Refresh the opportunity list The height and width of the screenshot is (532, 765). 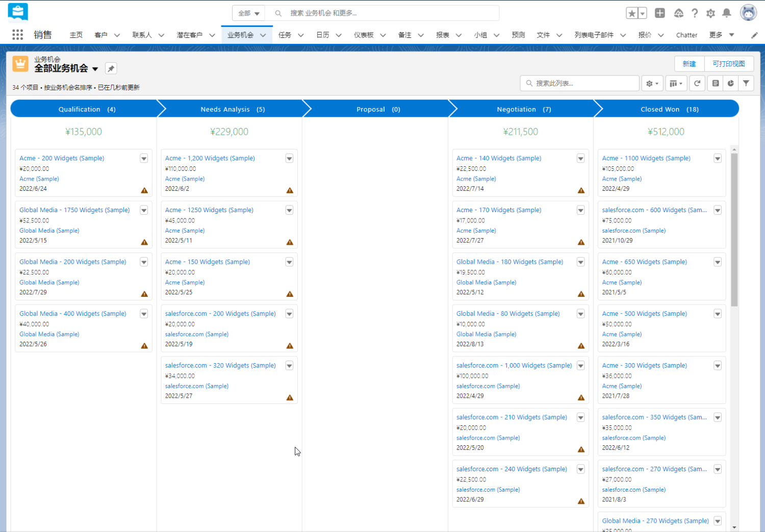(697, 83)
